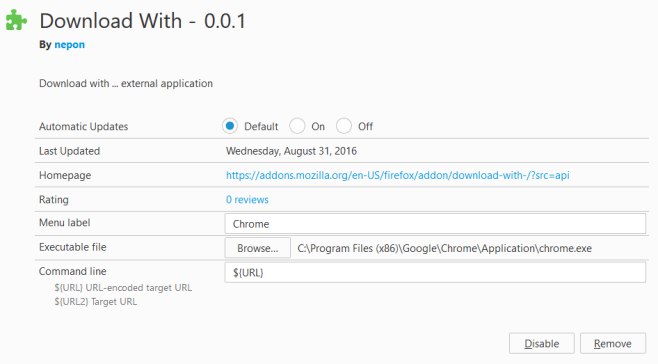Click the ${URL2} Target URL hint
The width and height of the screenshot is (658, 364).
[96, 301]
